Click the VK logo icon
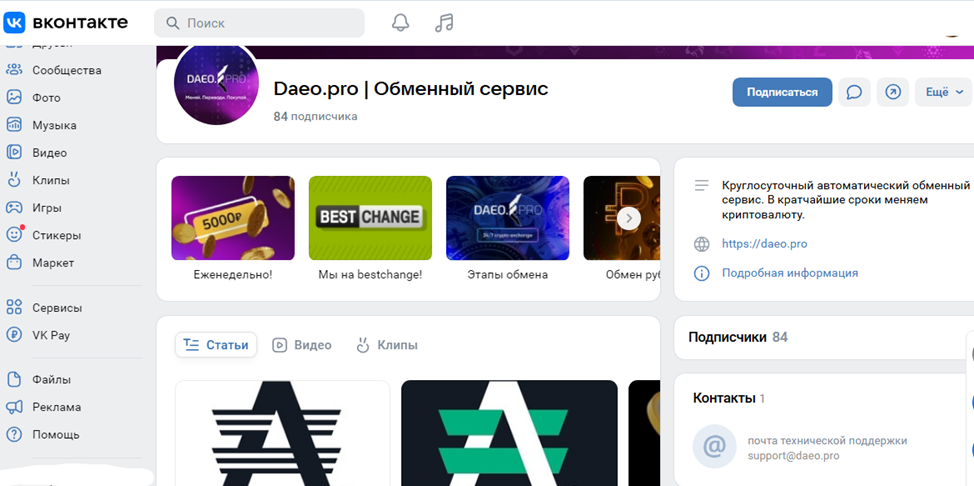This screenshot has width=974, height=486. tap(14, 23)
